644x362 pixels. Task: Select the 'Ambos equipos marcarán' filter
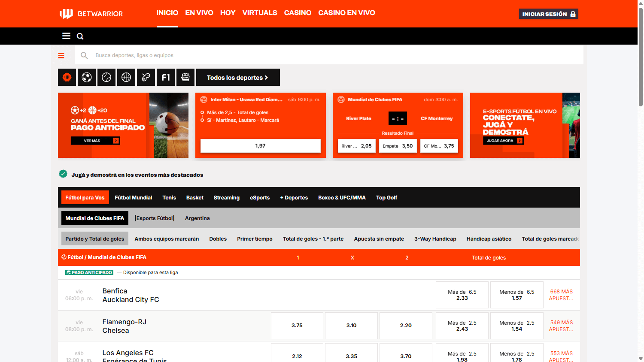[x=167, y=239]
